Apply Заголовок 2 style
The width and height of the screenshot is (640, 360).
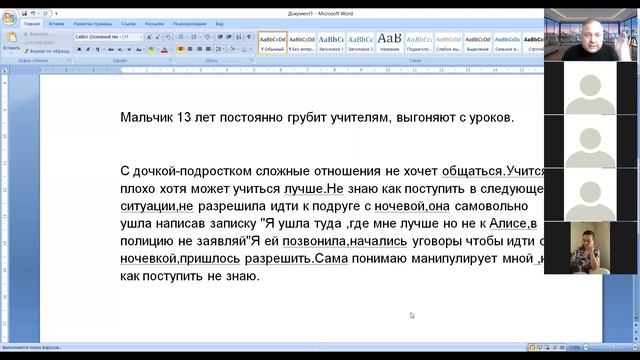click(360, 43)
